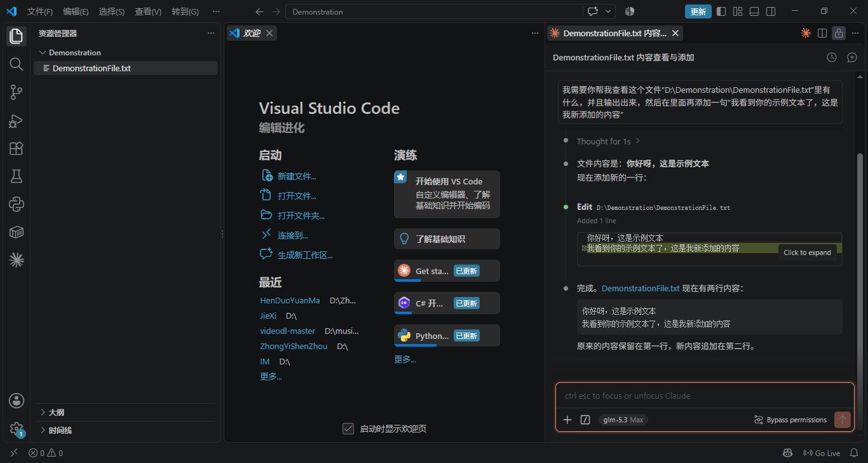The height and width of the screenshot is (463, 868).
Task: Open the Search view icon
Action: click(17, 64)
